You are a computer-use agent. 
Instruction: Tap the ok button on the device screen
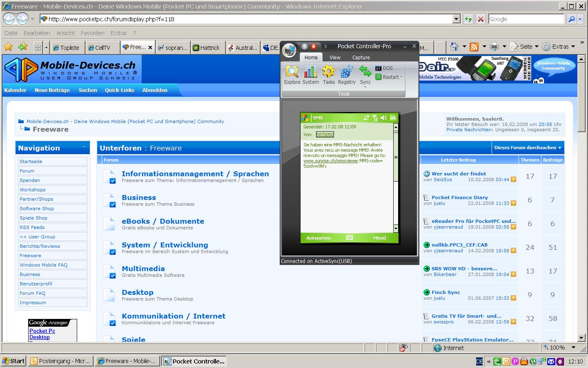click(x=393, y=118)
